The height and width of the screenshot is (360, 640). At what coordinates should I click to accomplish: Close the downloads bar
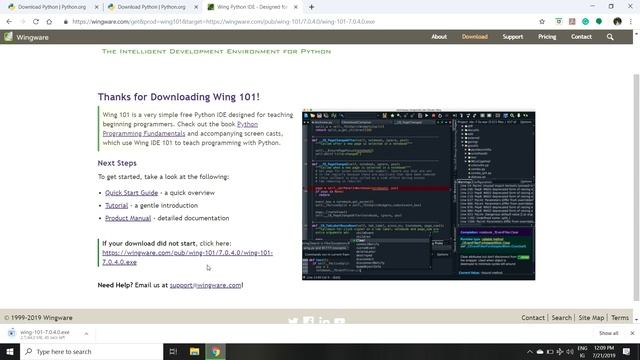[x=632, y=333]
